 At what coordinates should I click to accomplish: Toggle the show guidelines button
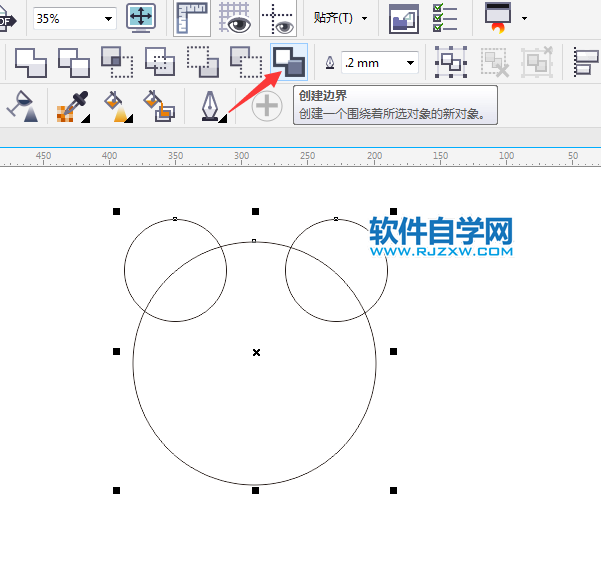[x=276, y=18]
